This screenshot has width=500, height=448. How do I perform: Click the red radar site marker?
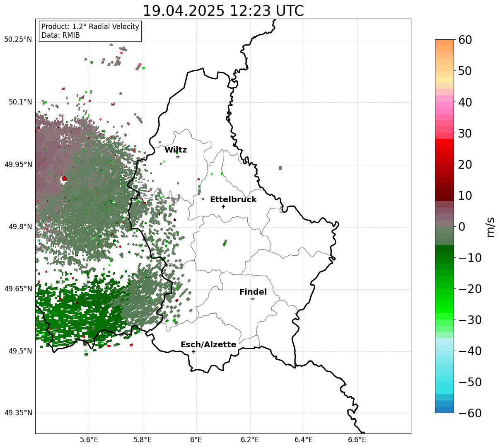tap(64, 179)
